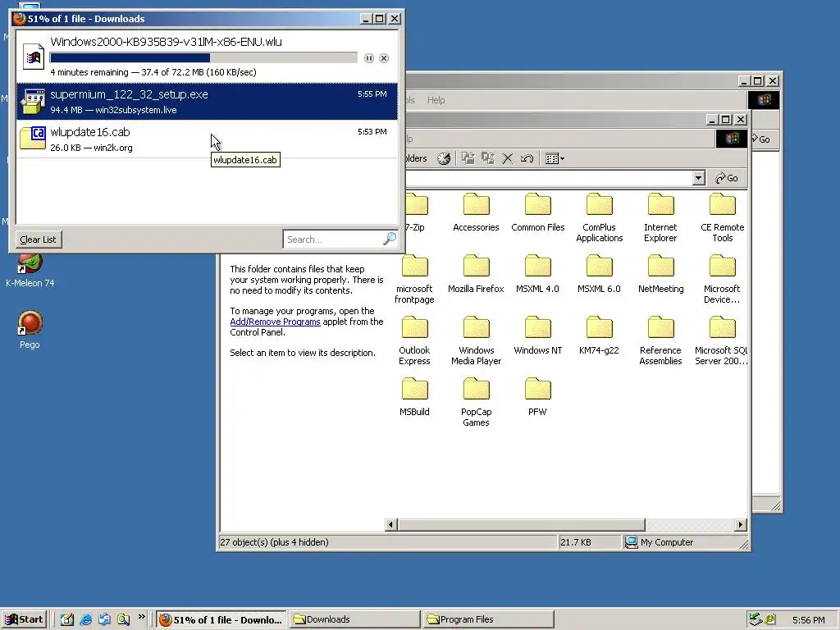Open the Add/Remove Programs link
Screen dimensions: 840x630
(275, 322)
